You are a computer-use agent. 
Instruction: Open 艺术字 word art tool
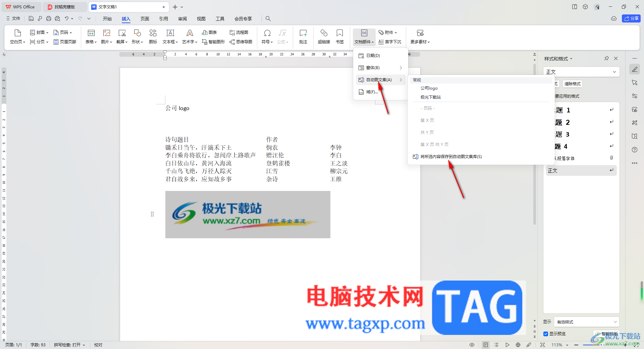(x=190, y=37)
